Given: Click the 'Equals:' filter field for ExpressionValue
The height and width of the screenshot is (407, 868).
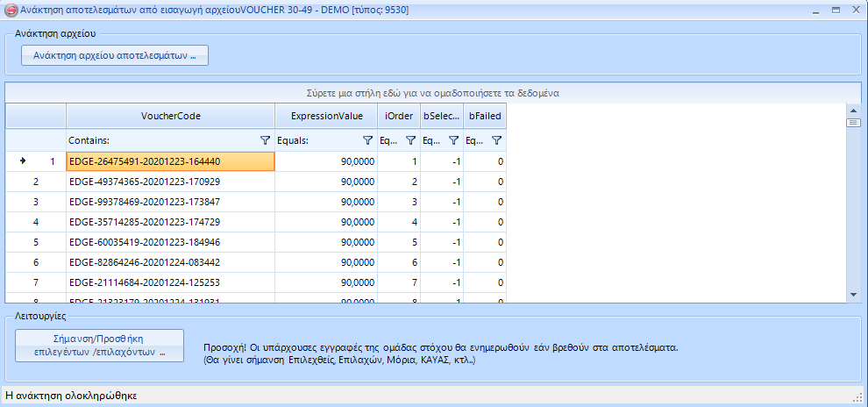Looking at the screenshot, I should point(317,140).
